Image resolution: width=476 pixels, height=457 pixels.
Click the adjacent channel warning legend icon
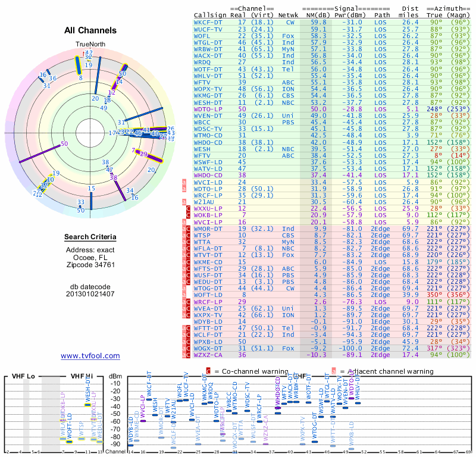point(334,371)
